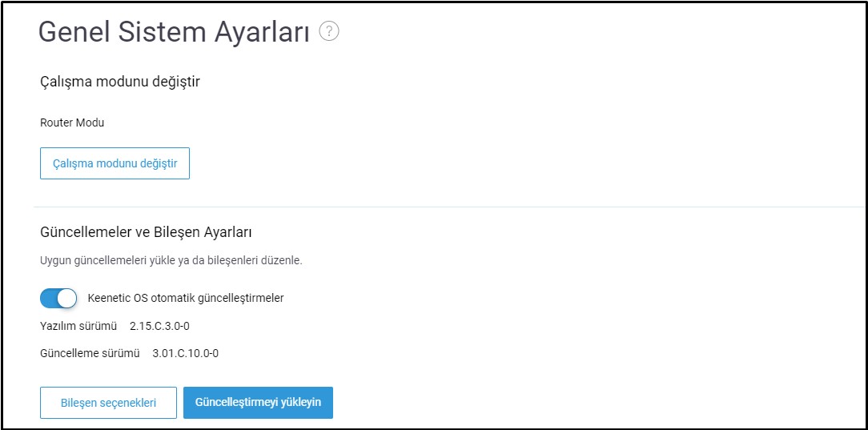The height and width of the screenshot is (430, 868).
Task: Select the Genel Sistem Ayarları page title
Action: click(x=174, y=33)
